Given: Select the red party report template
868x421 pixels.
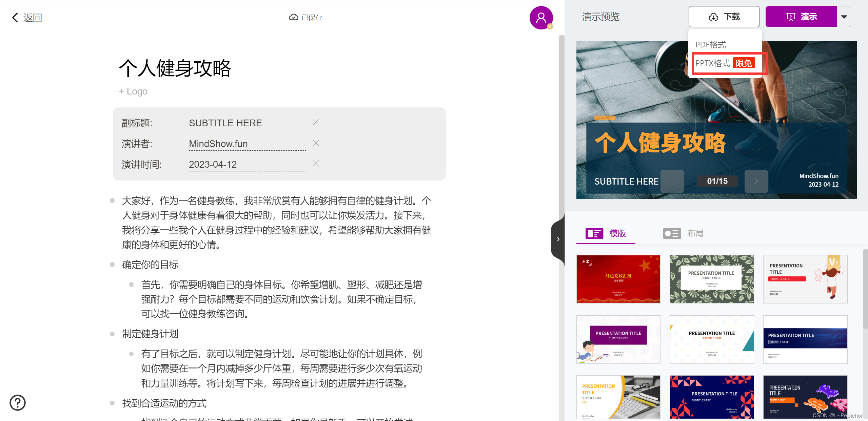Looking at the screenshot, I should tap(618, 279).
